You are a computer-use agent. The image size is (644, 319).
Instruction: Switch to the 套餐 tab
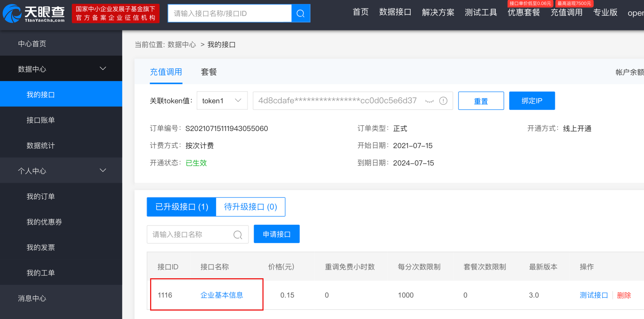point(209,72)
